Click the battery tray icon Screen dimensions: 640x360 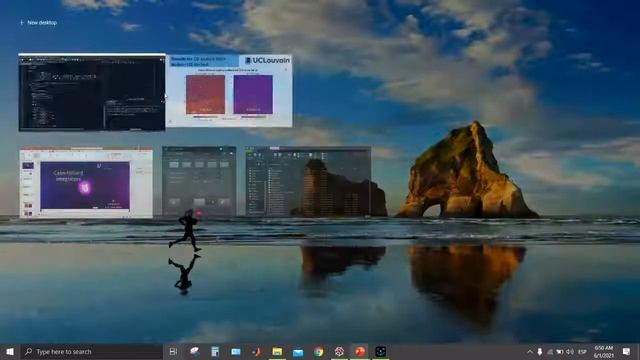(x=560, y=351)
